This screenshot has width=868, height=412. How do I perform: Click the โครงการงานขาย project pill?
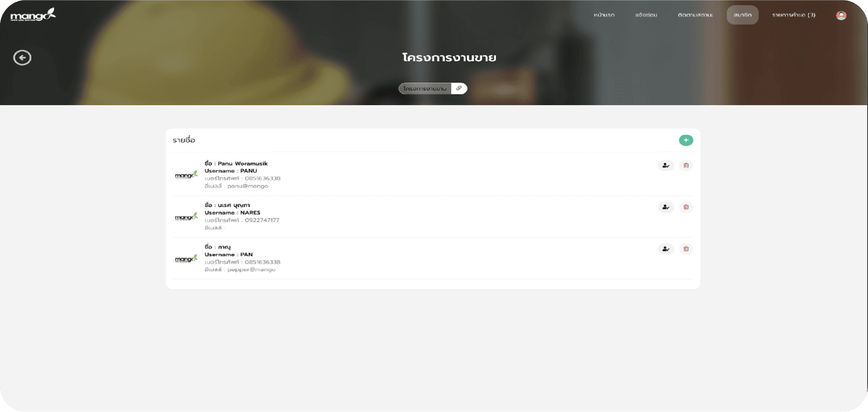coord(425,88)
